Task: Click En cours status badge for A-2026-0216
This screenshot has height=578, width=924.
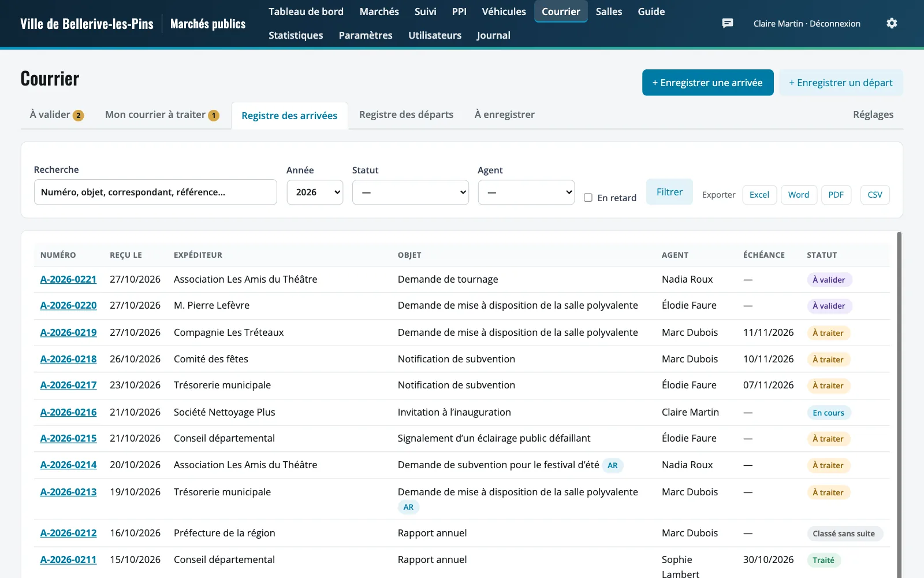Action: [x=828, y=413]
